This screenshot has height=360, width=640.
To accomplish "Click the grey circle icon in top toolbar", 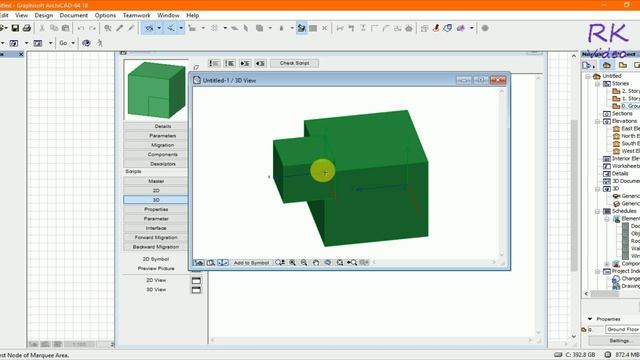I will coord(485,28).
